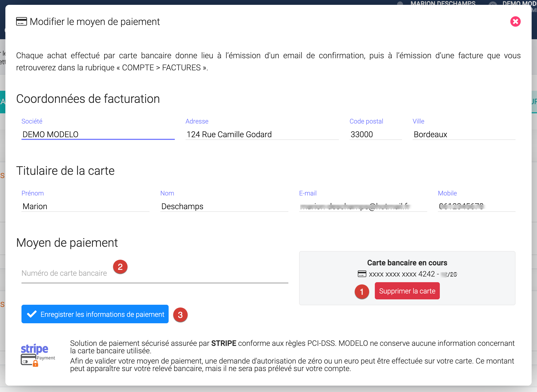The width and height of the screenshot is (537, 392).
Task: Edit the Code postal field 33000
Action: (375, 134)
